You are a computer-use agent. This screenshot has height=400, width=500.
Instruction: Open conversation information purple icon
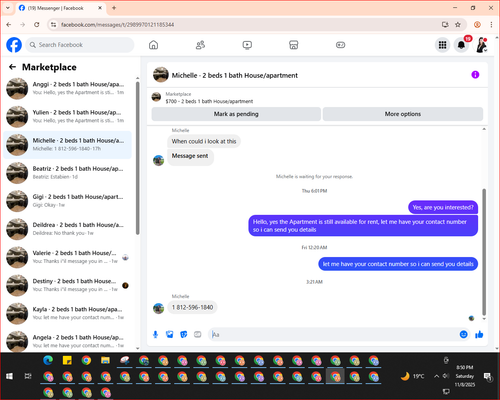475,75
